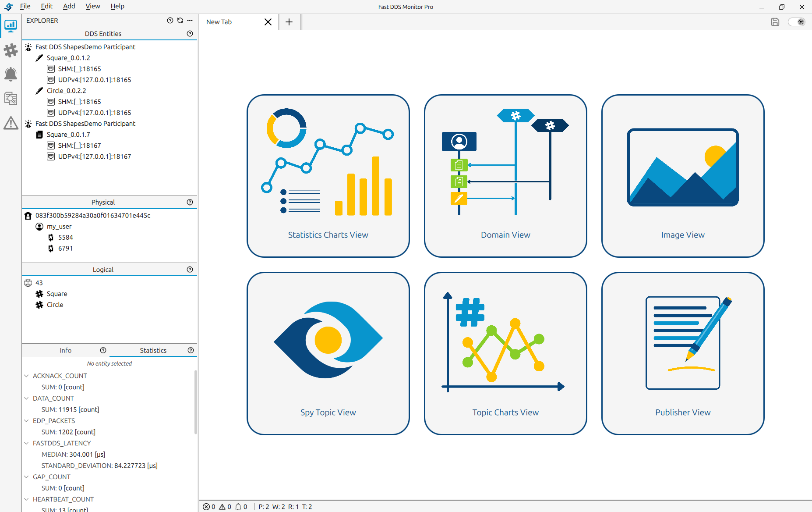Open the Explorer more options menu
This screenshot has width=812, height=512.
(190, 21)
